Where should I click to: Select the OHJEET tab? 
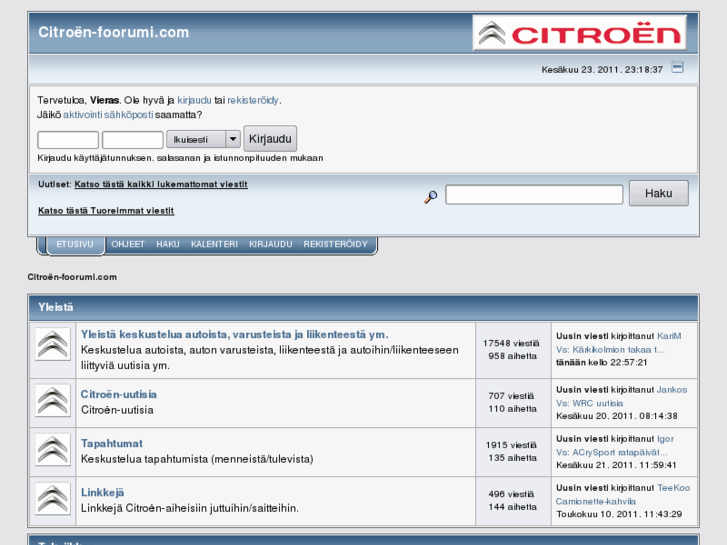click(x=128, y=244)
